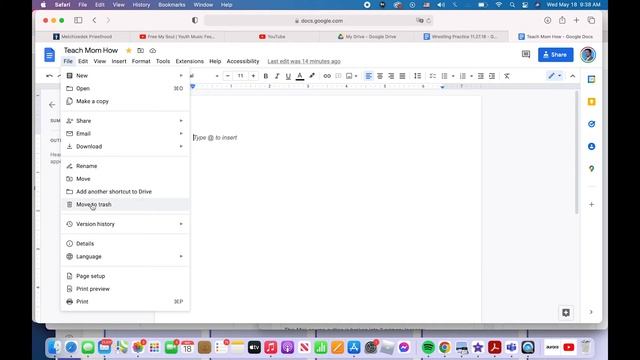Screen dimensions: 640x360
Task: Get add-ons with the plus icon
Action: 591,204
